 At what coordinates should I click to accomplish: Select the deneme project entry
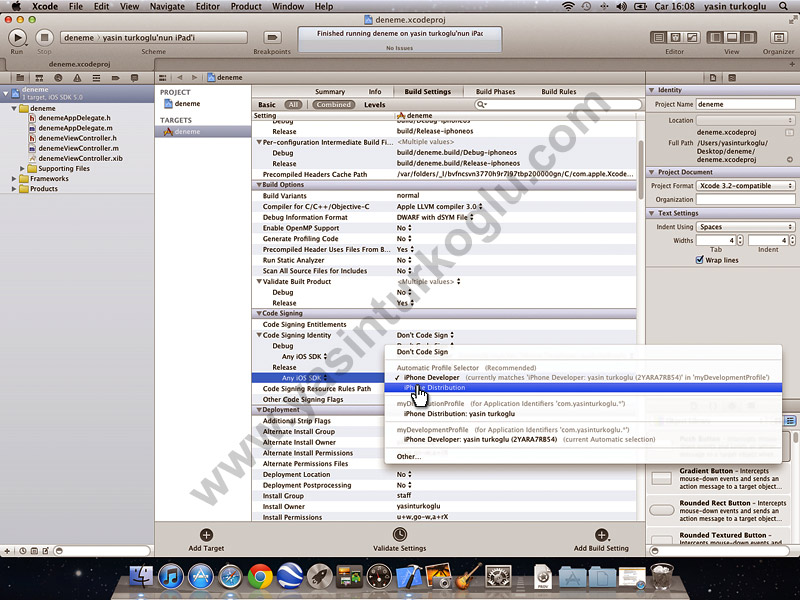click(x=187, y=104)
